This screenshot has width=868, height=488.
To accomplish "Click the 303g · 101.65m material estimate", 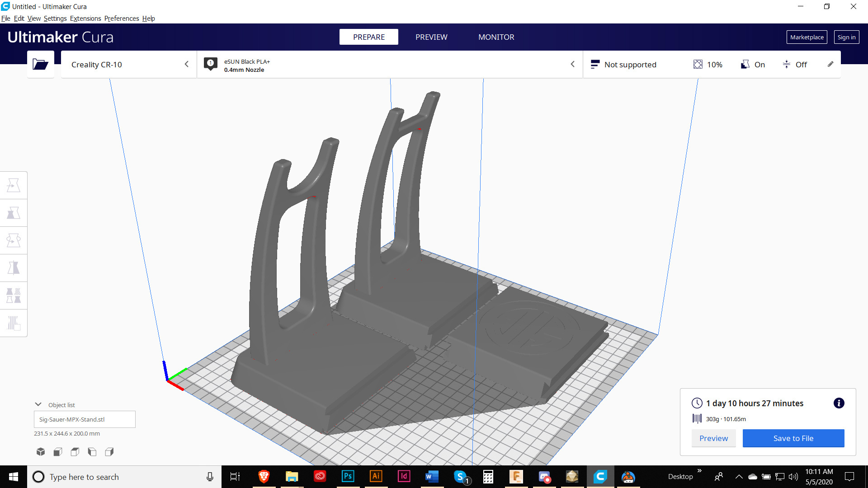I will [726, 419].
